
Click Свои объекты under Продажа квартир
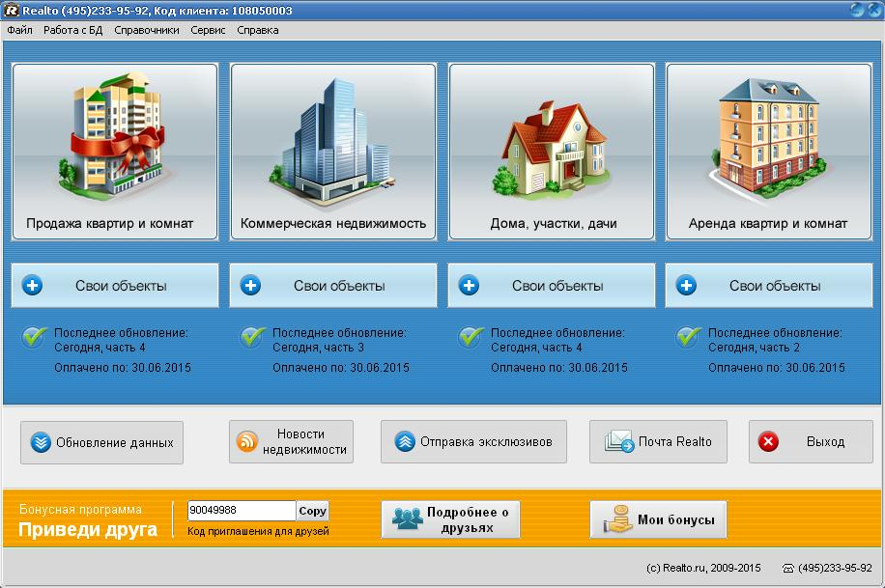(115, 286)
